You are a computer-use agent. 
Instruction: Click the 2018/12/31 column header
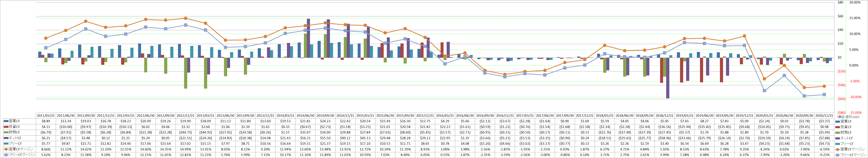coord(665,115)
